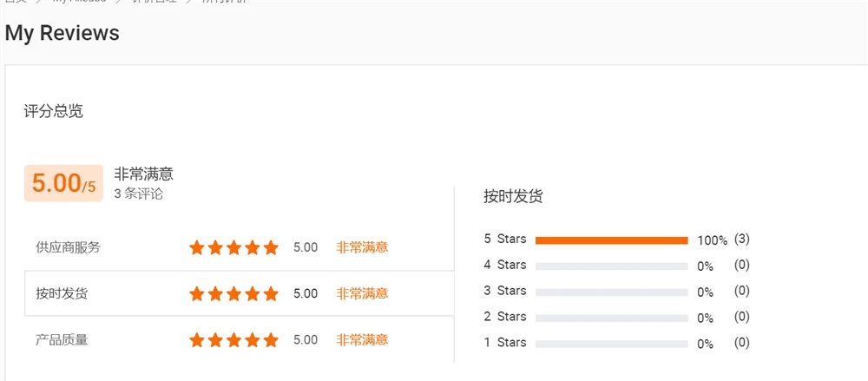868x381 pixels.
Task: Click the first star in 按时发货 row
Action: tap(197, 293)
